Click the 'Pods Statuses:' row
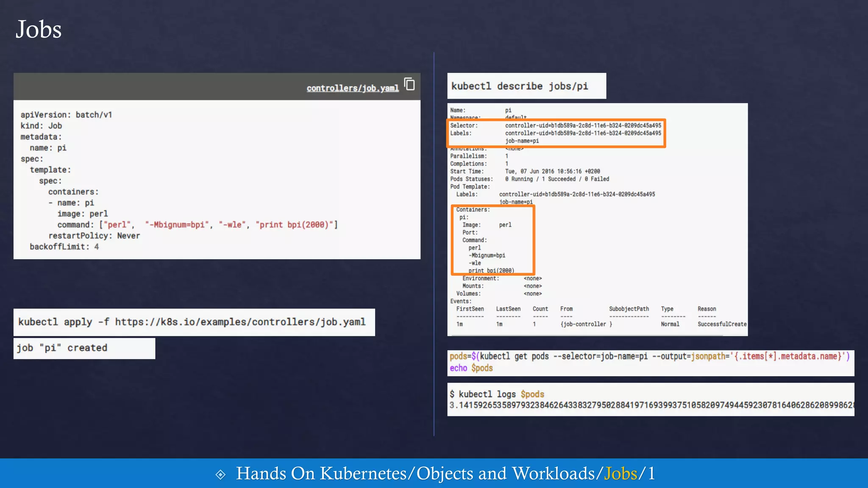Image resolution: width=868 pixels, height=488 pixels. point(530,179)
